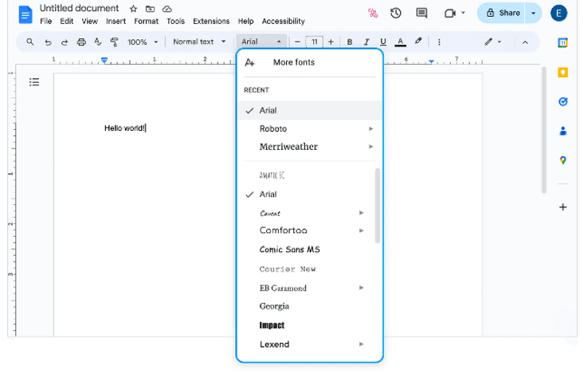588x374 pixels.
Task: Toggle italic formatting
Action: 367,42
